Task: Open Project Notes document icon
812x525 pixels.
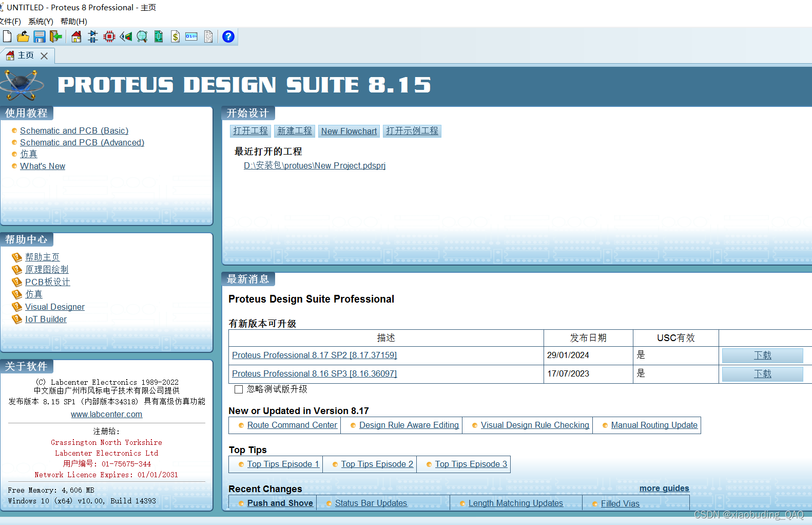Action: pyautogui.click(x=208, y=36)
